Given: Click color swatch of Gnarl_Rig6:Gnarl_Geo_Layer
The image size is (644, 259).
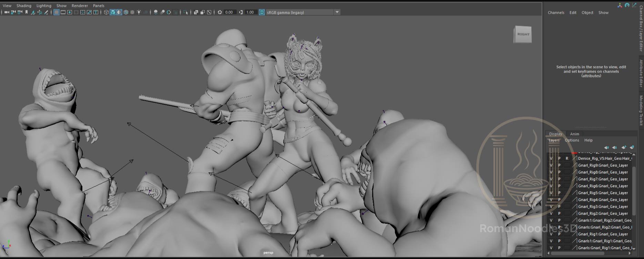Looking at the screenshot, I should click(574, 186).
